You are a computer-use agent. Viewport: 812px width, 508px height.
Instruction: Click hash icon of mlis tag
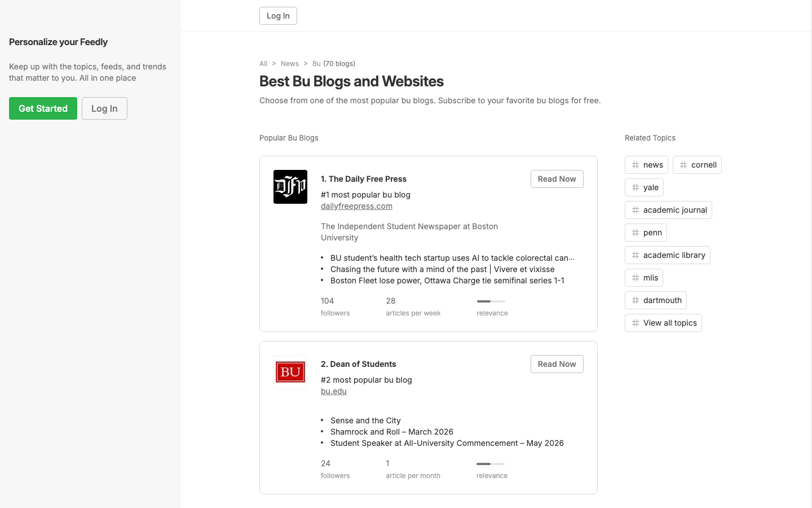pyautogui.click(x=636, y=278)
